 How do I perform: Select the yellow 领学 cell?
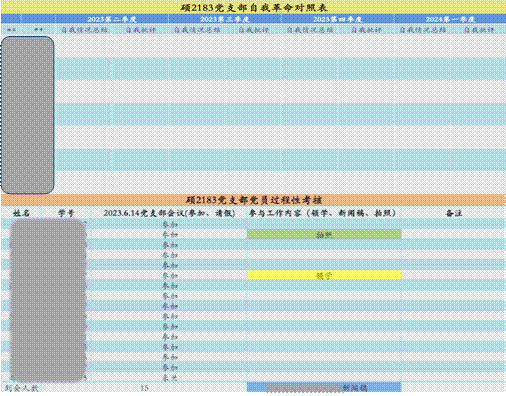(324, 275)
